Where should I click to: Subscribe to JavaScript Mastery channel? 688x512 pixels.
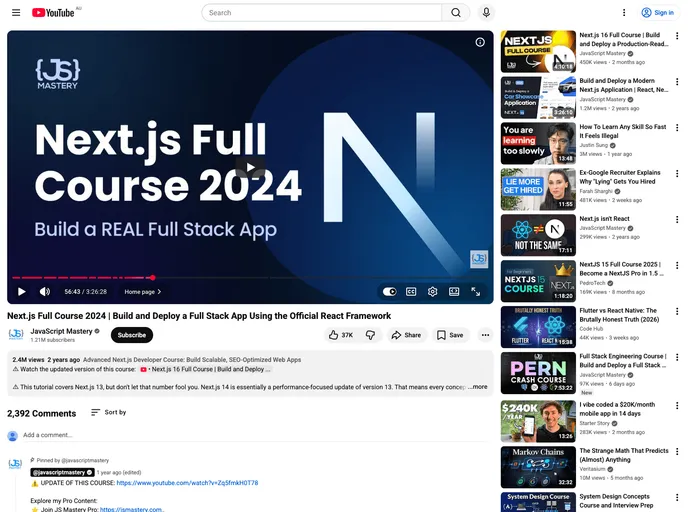tap(132, 335)
